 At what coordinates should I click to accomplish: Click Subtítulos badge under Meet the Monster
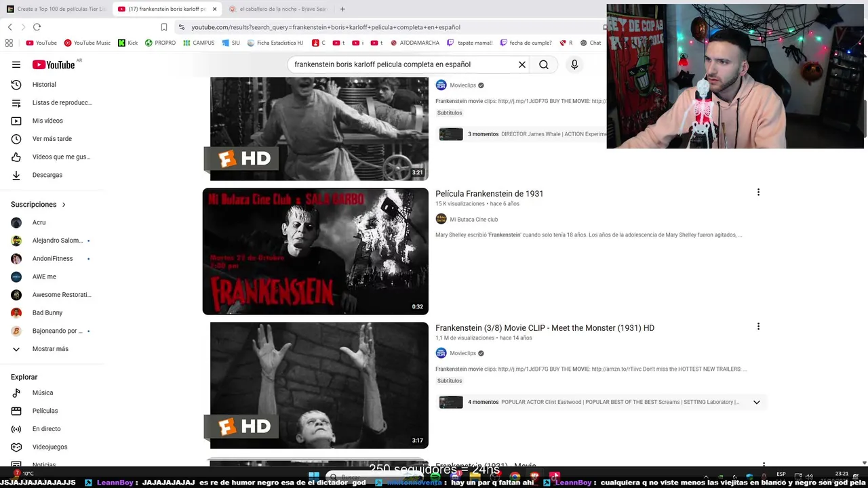tap(450, 381)
